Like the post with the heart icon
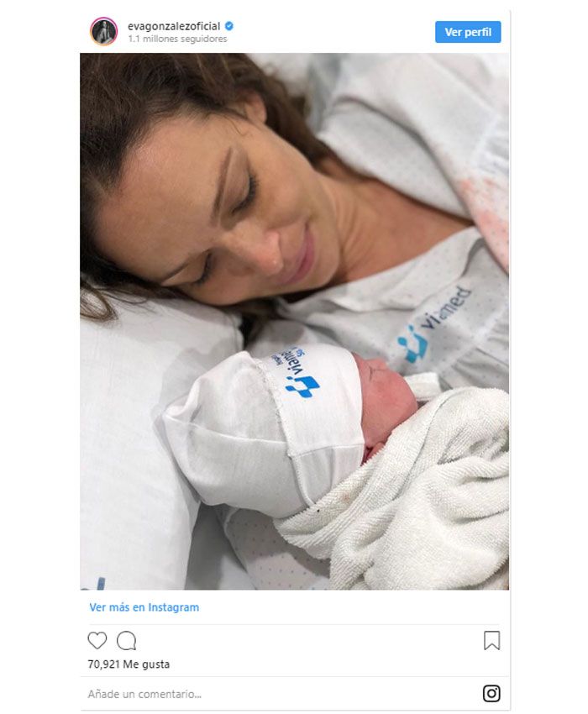The height and width of the screenshot is (714, 588). click(97, 641)
